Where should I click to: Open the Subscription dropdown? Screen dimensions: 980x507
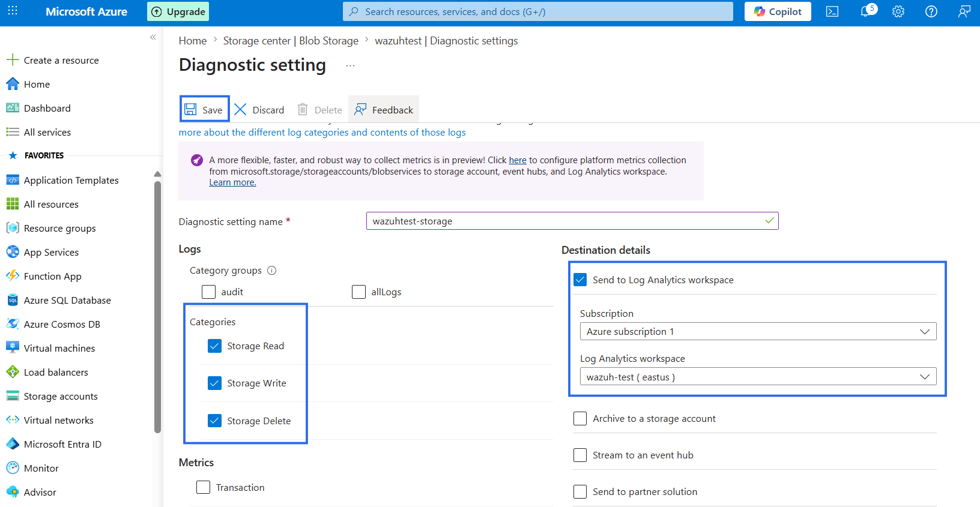point(758,331)
